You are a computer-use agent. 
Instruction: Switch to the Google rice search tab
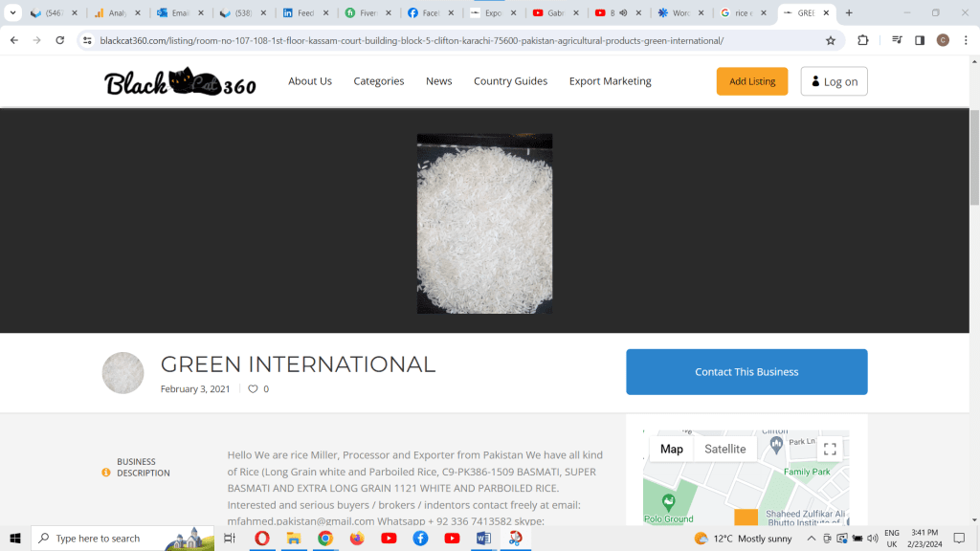click(x=743, y=12)
